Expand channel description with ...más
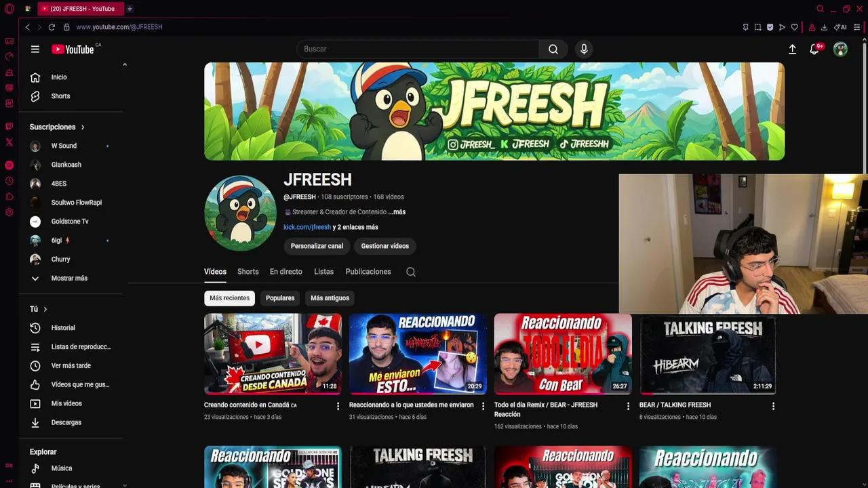The width and height of the screenshot is (868, 488). tap(397, 212)
